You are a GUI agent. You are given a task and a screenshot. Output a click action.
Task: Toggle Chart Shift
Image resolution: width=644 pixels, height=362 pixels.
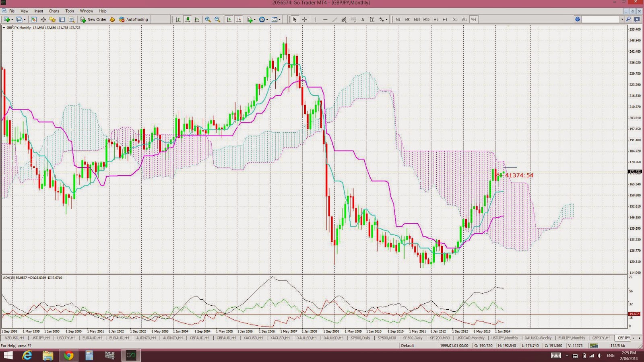click(x=239, y=19)
